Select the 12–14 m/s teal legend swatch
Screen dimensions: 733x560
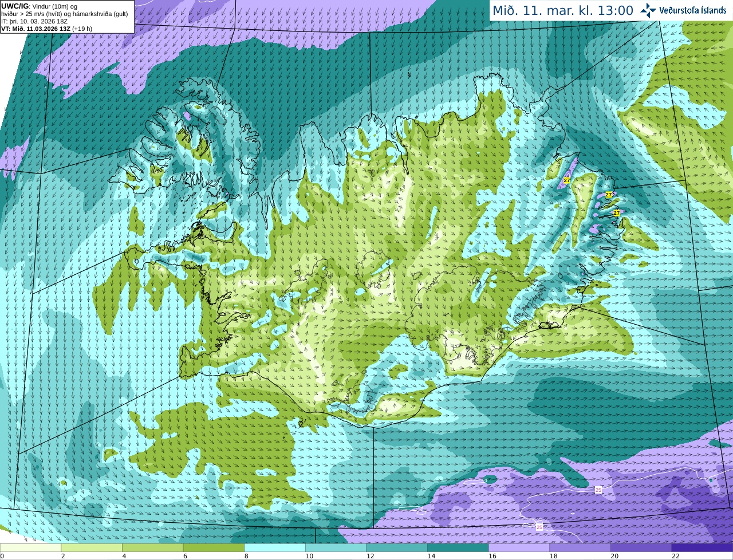click(397, 547)
